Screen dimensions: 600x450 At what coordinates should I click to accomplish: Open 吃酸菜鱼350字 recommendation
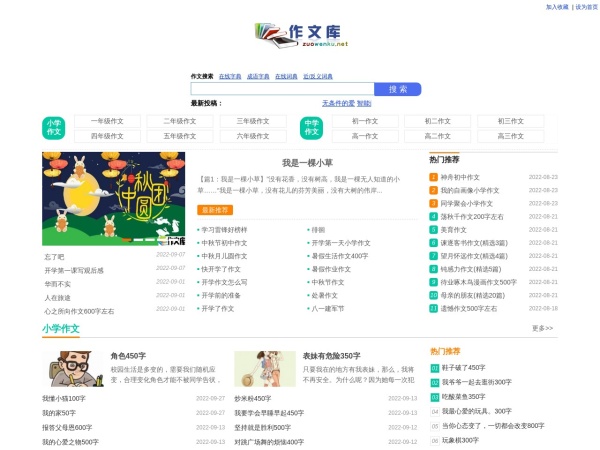point(463,397)
